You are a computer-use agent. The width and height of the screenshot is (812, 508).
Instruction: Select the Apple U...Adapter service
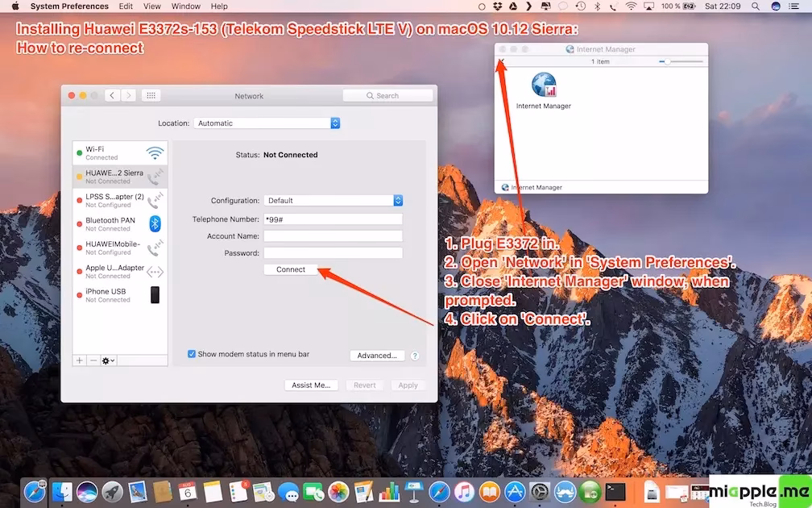[x=120, y=272]
